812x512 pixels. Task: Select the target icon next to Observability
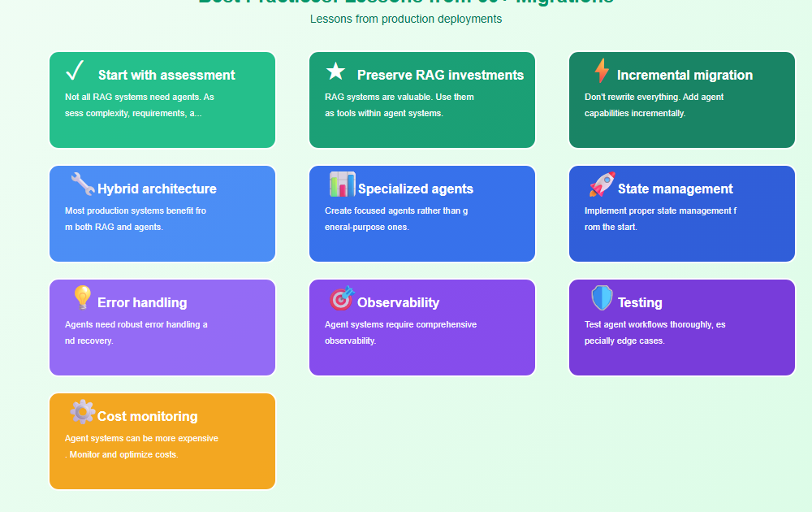342,298
